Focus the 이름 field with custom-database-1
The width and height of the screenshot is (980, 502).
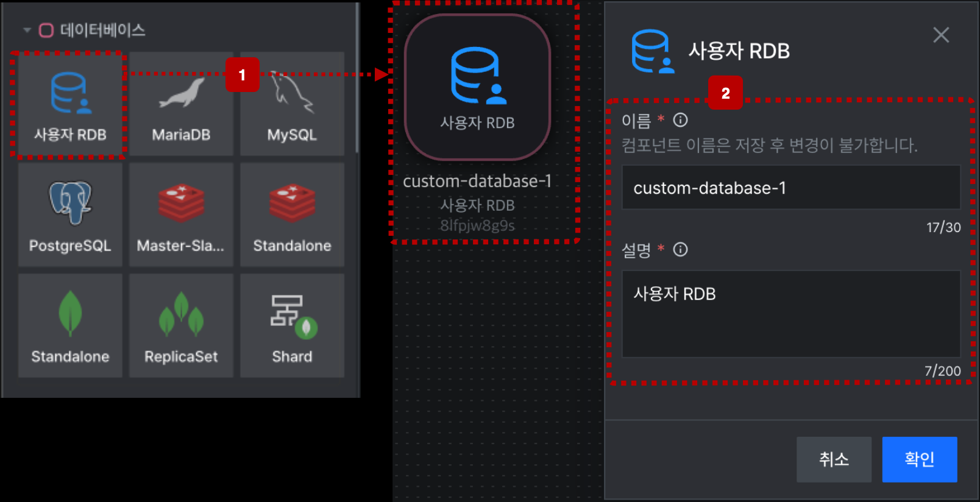(x=791, y=188)
